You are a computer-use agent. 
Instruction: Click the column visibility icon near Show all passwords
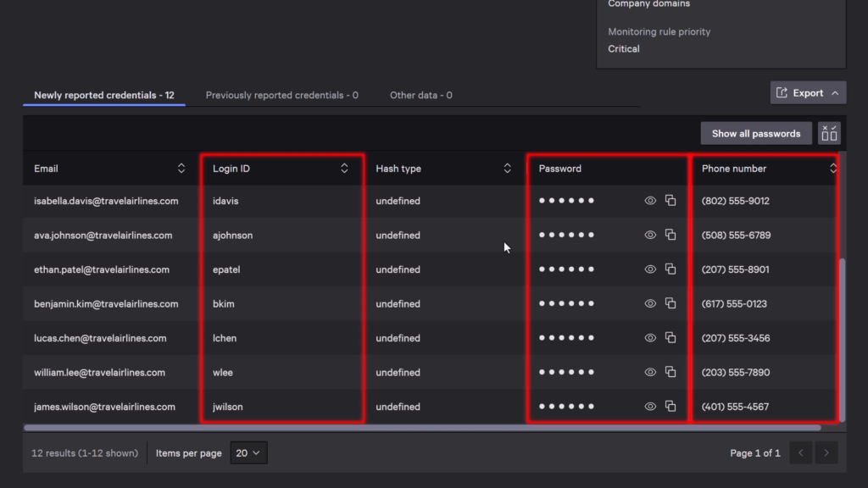(x=828, y=132)
